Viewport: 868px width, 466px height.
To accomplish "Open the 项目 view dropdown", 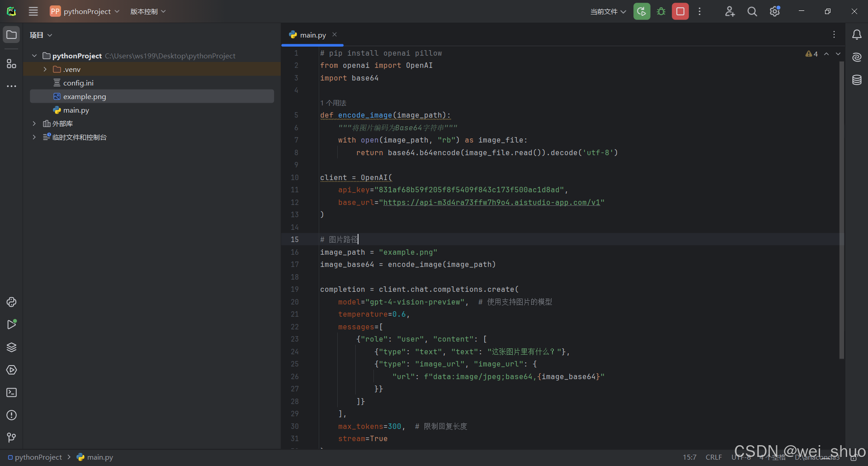I will [41, 35].
